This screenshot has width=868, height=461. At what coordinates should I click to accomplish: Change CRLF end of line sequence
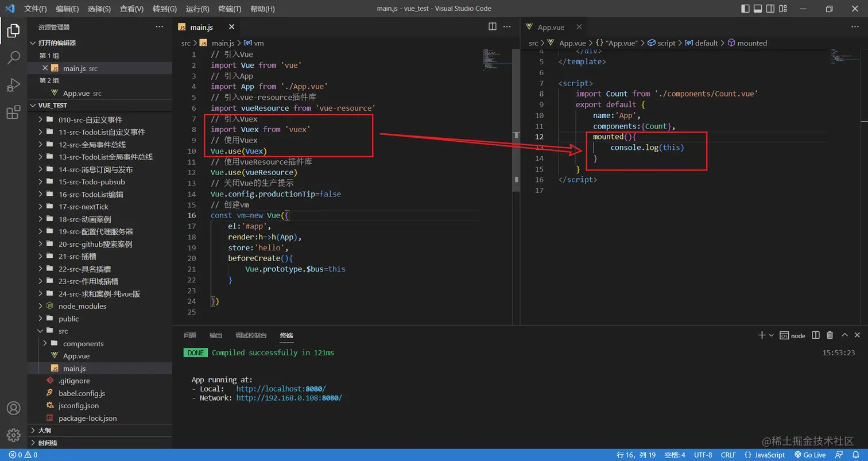(x=728, y=455)
